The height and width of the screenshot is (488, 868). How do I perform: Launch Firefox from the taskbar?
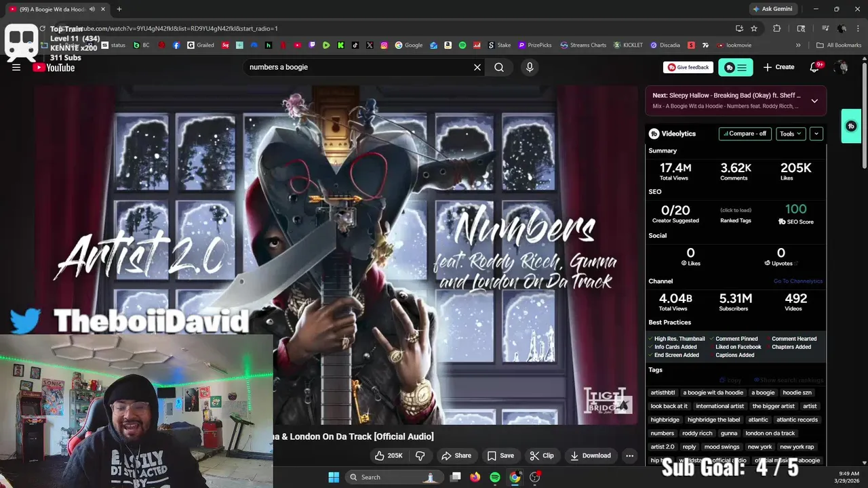tap(475, 477)
